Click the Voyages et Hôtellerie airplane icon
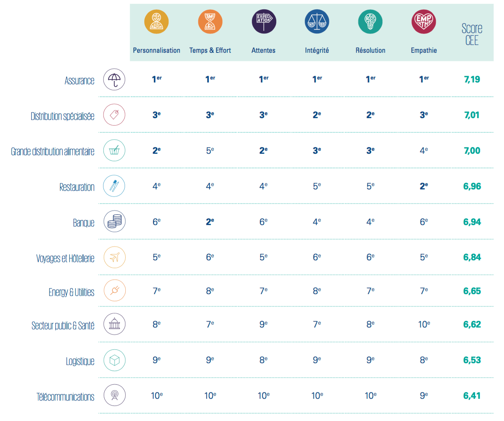The image size is (504, 421). (x=114, y=257)
